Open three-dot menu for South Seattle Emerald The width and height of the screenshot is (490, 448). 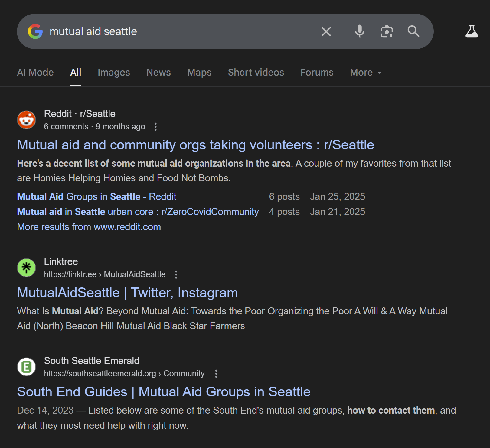216,374
